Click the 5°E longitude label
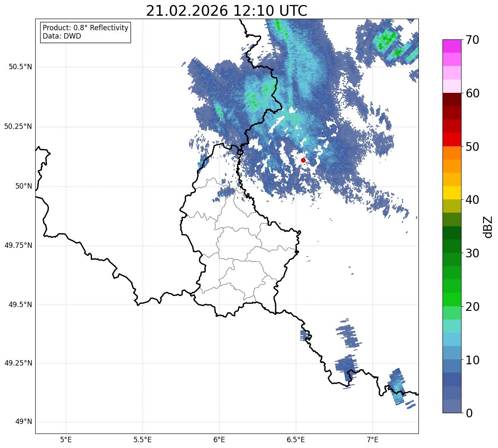The height and width of the screenshot is (448, 498). pyautogui.click(x=66, y=440)
